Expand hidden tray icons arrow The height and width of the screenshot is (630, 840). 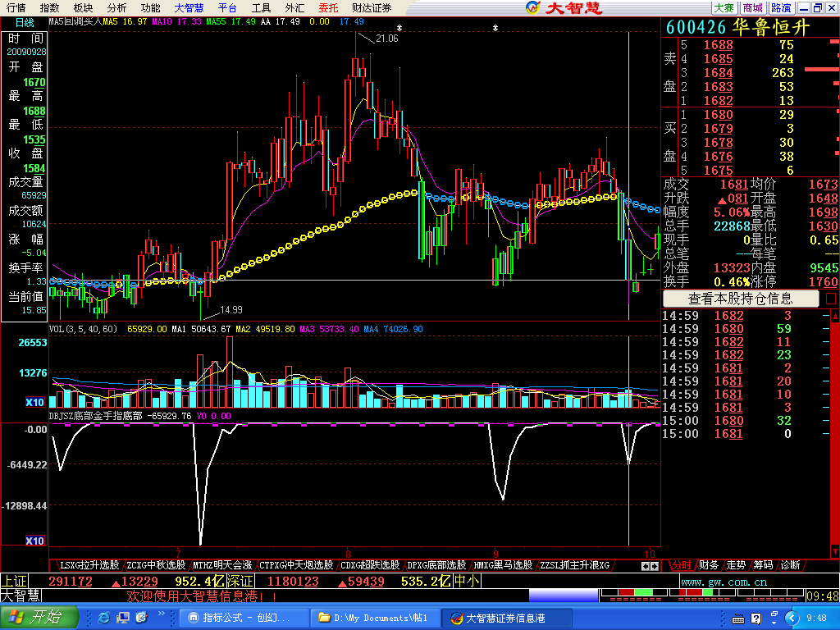pos(792,619)
